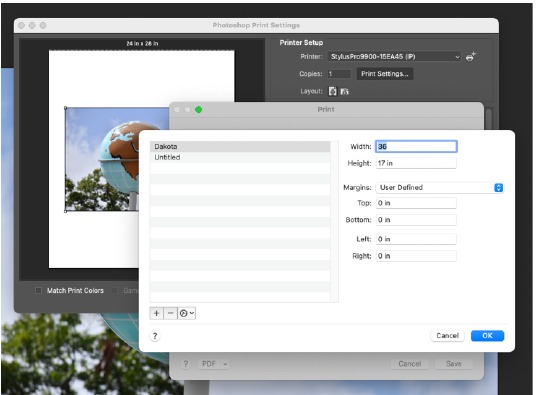Screen dimensions: 537x395
Task: Open the paper size action menu
Action: [x=187, y=313]
